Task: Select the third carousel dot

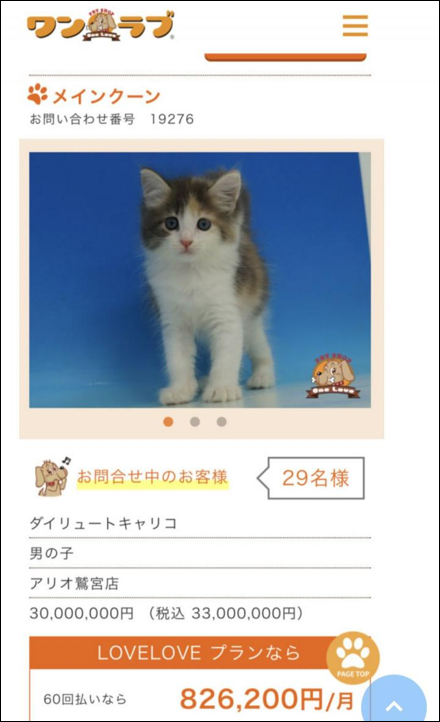Action: pyautogui.click(x=222, y=422)
